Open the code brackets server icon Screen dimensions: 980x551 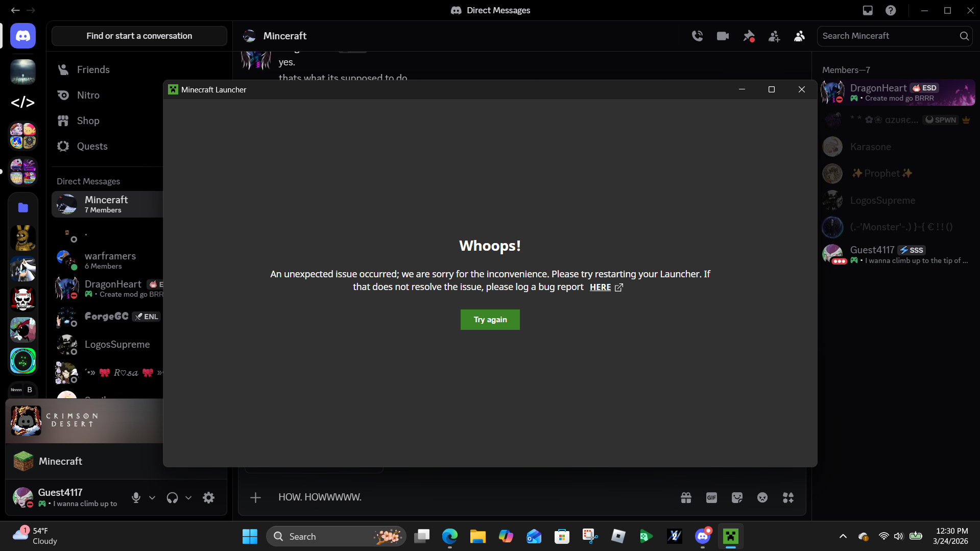(23, 103)
